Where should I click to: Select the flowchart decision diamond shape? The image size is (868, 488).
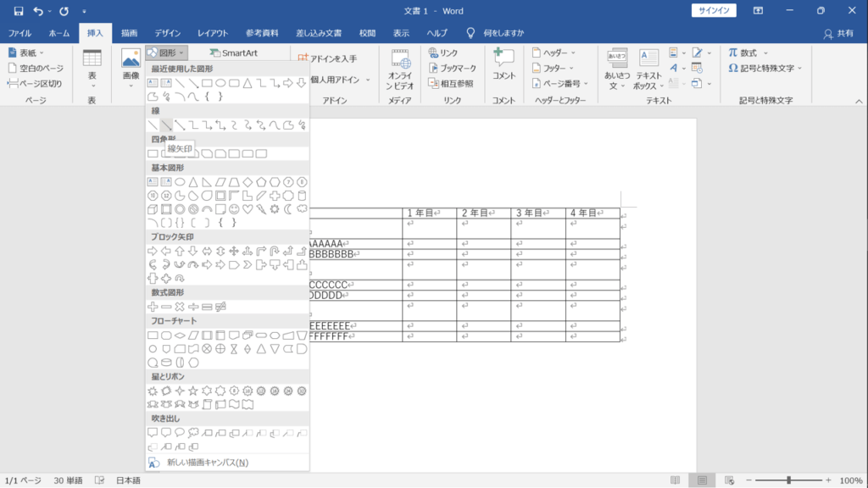click(180, 335)
